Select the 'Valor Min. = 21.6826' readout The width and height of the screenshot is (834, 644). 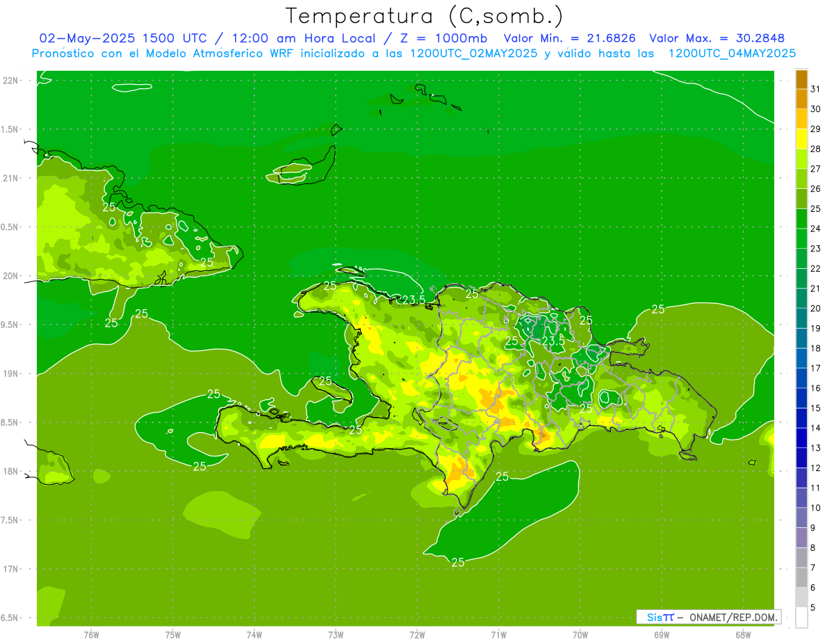click(x=570, y=38)
